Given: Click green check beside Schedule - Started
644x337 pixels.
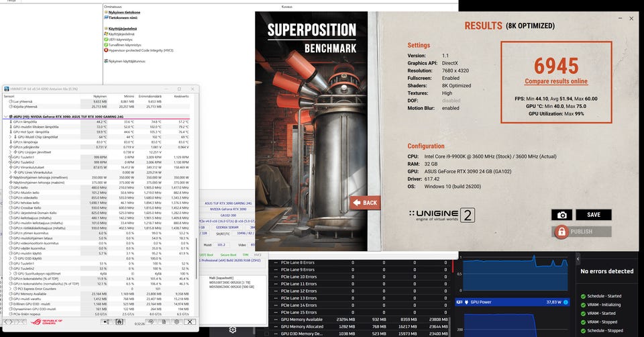Looking at the screenshot, I should [x=583, y=296].
